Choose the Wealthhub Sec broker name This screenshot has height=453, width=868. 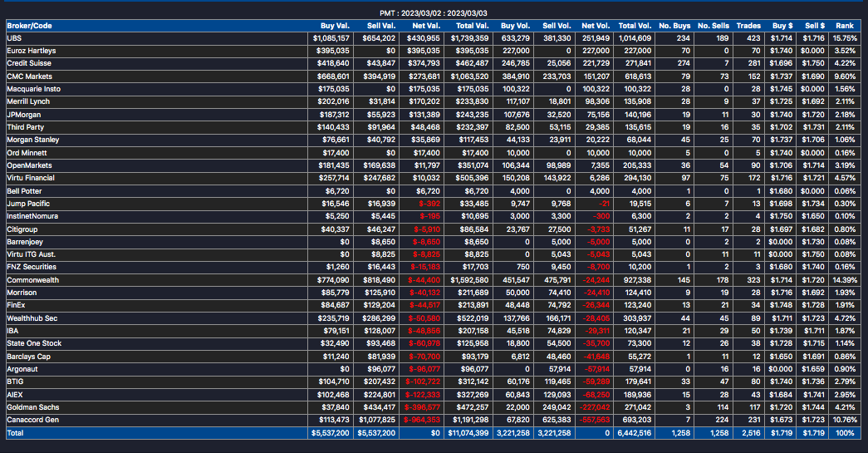32,318
